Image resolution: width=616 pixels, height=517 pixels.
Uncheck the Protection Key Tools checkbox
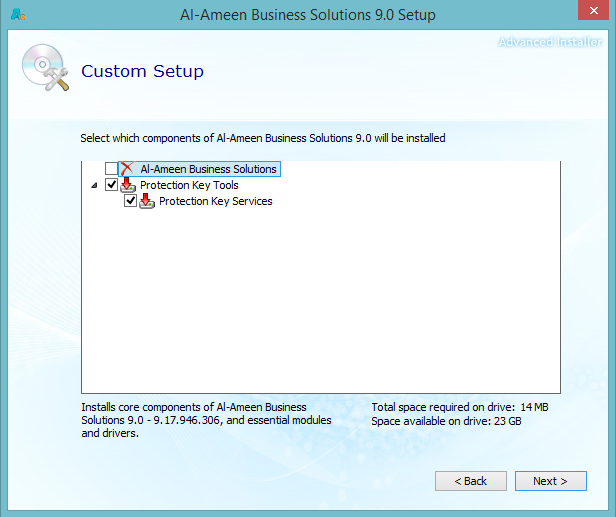coord(111,185)
